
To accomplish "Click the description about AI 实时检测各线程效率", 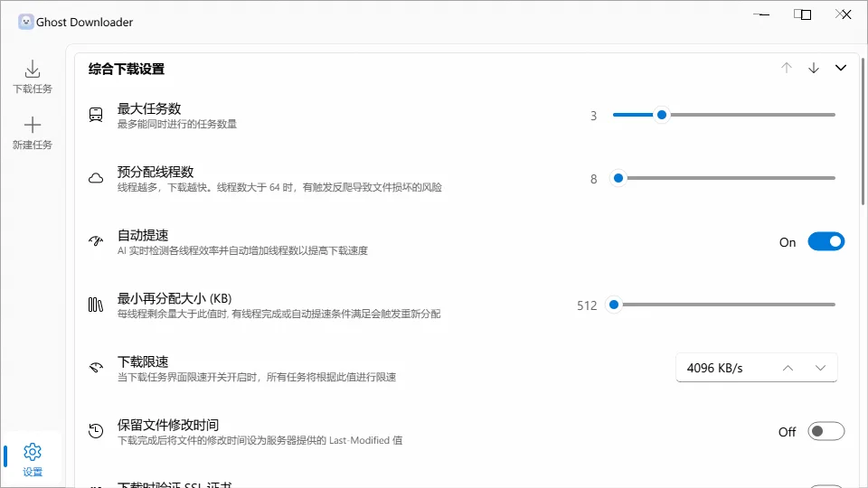I will click(242, 250).
